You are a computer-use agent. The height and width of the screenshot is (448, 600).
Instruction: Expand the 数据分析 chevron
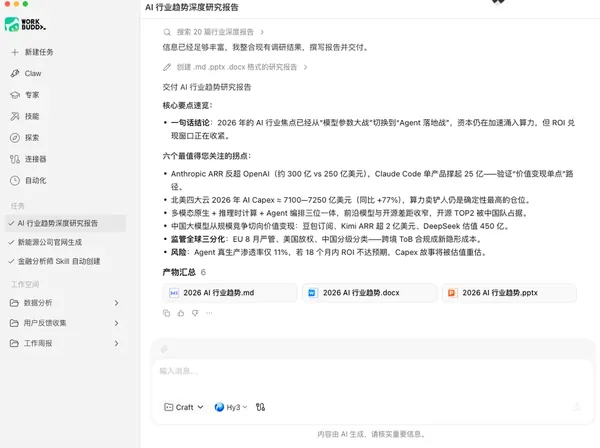click(116, 303)
